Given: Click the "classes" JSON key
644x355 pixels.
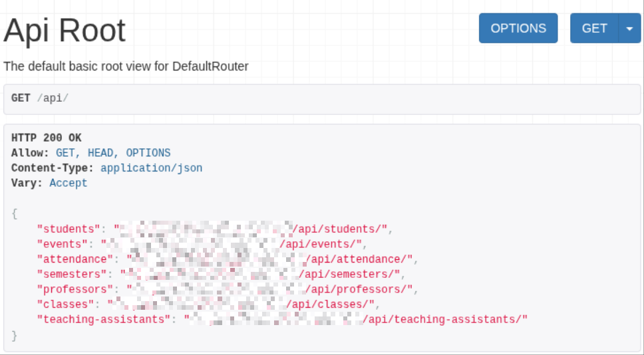Looking at the screenshot, I should (66, 304).
